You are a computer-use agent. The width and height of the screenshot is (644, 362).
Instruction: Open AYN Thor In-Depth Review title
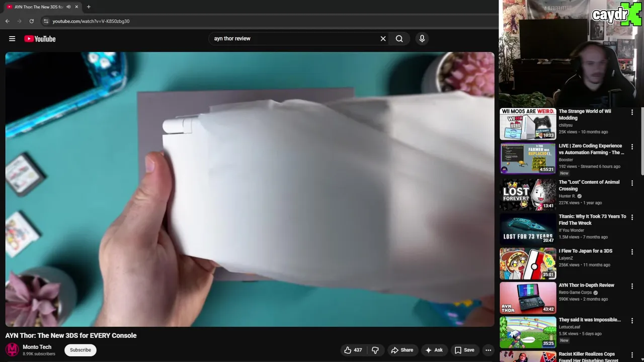click(x=586, y=285)
